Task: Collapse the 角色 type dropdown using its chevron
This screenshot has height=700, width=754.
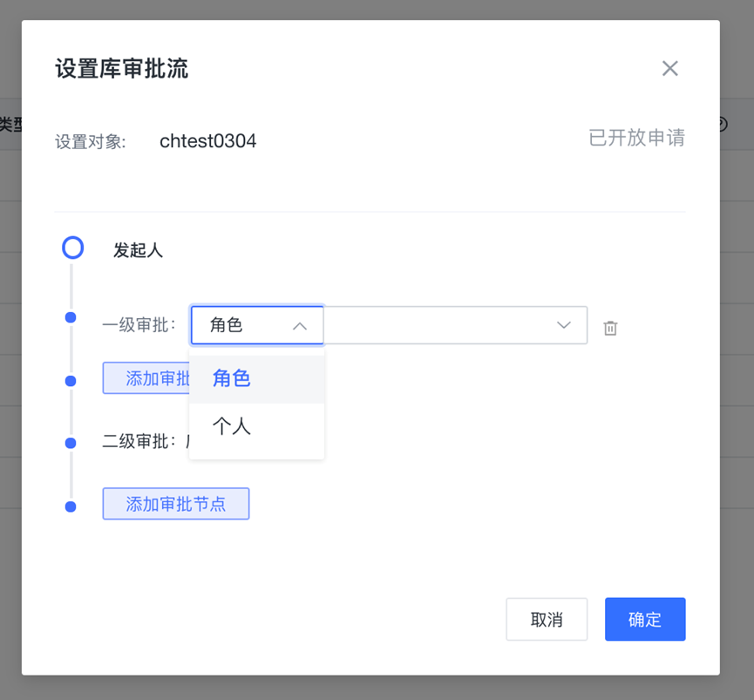Action: pyautogui.click(x=300, y=326)
